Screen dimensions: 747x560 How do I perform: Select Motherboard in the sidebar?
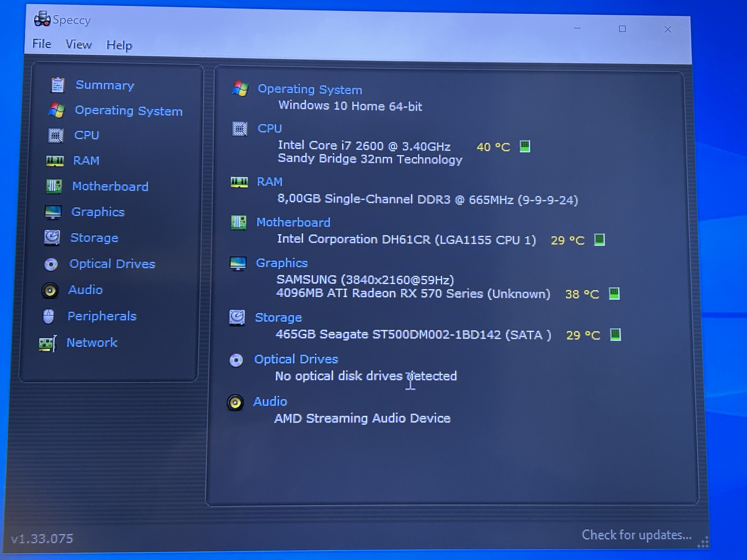110,186
